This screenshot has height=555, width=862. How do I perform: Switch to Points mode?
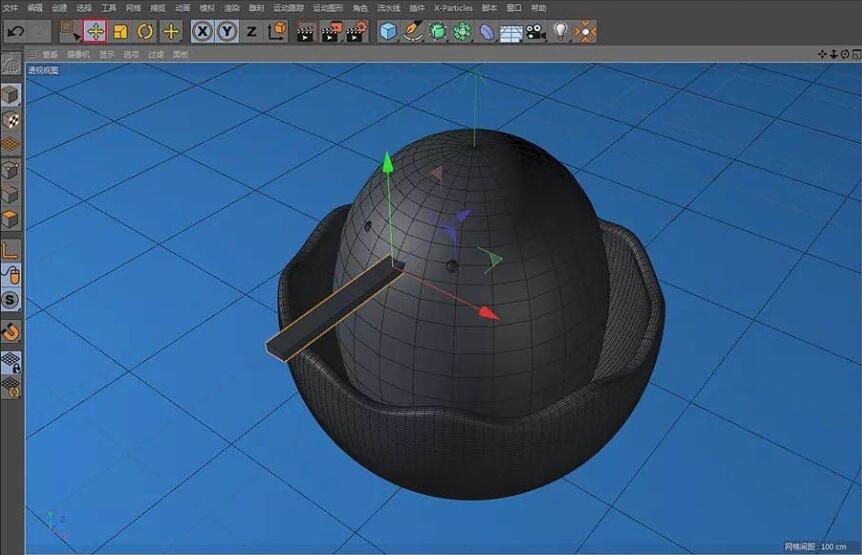point(10,170)
